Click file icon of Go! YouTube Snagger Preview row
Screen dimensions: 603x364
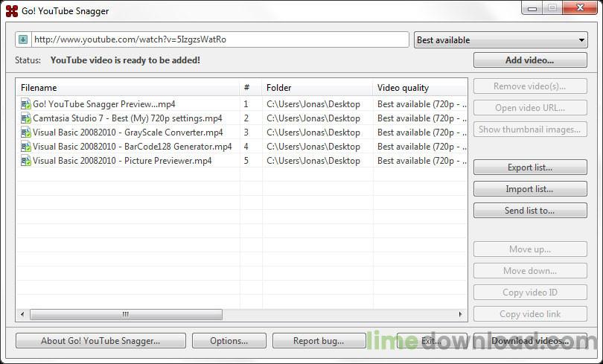point(26,104)
